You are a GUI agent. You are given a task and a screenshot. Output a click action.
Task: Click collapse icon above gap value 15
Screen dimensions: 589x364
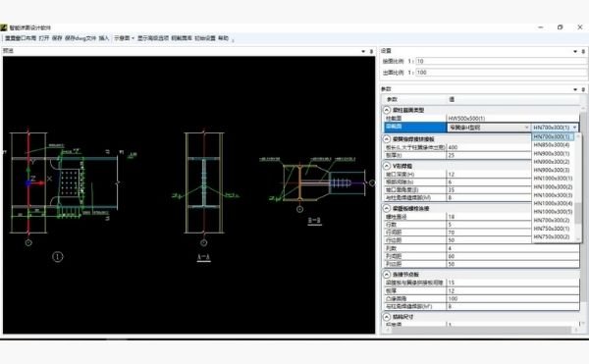387,275
